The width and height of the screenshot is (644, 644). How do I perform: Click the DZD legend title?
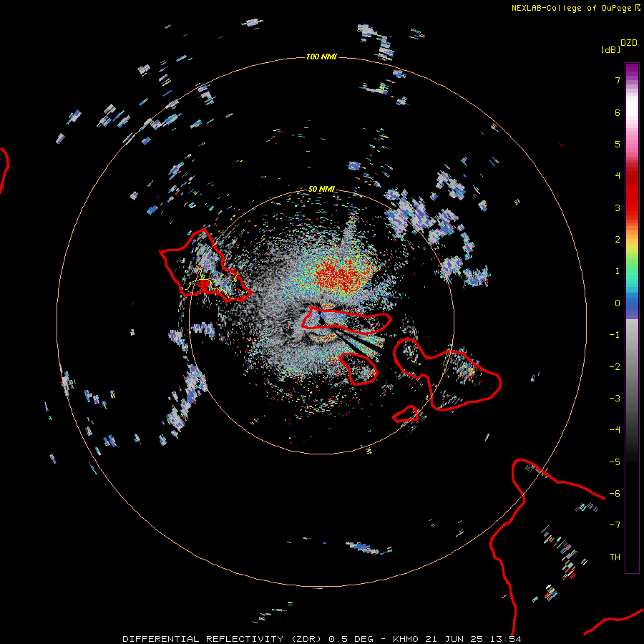(x=629, y=43)
